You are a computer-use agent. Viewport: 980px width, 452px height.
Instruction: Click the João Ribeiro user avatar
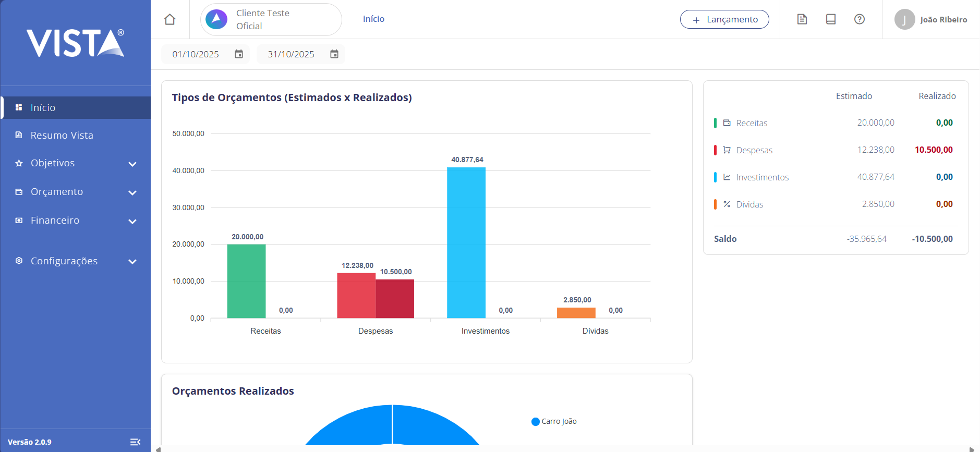pyautogui.click(x=904, y=19)
